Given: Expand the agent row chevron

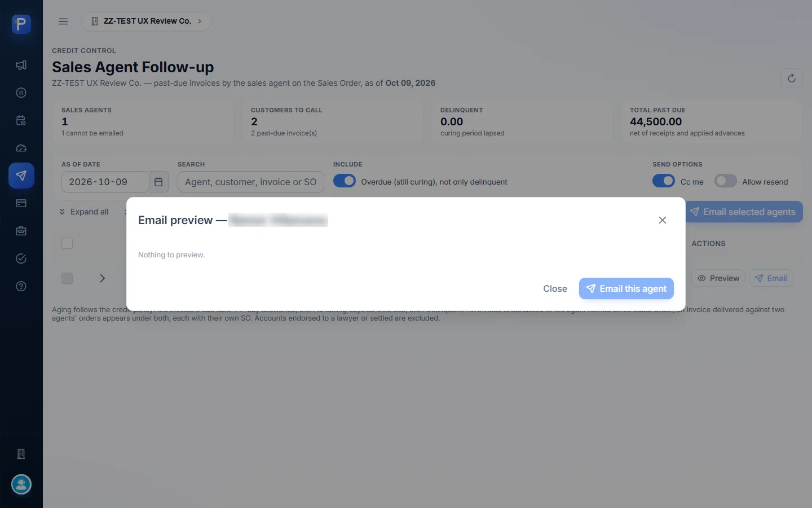Looking at the screenshot, I should click(x=102, y=278).
